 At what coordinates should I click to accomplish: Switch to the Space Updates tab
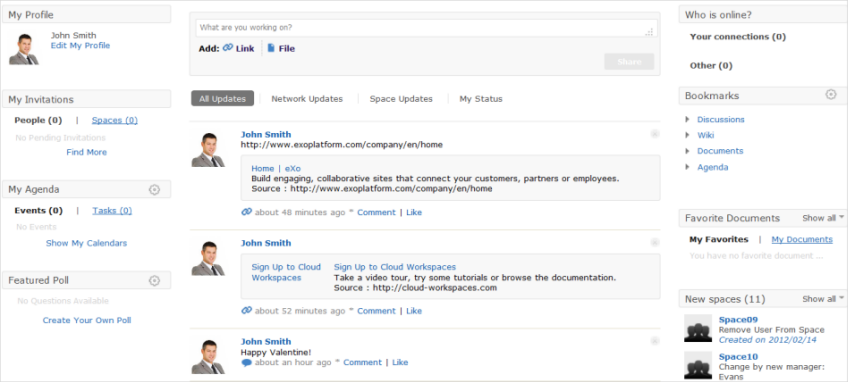pyautogui.click(x=401, y=98)
